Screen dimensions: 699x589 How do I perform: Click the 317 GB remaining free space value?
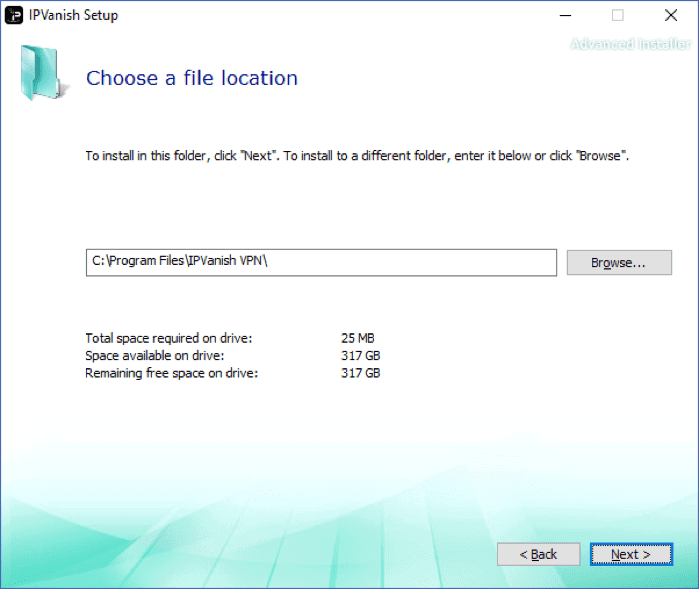coord(360,373)
